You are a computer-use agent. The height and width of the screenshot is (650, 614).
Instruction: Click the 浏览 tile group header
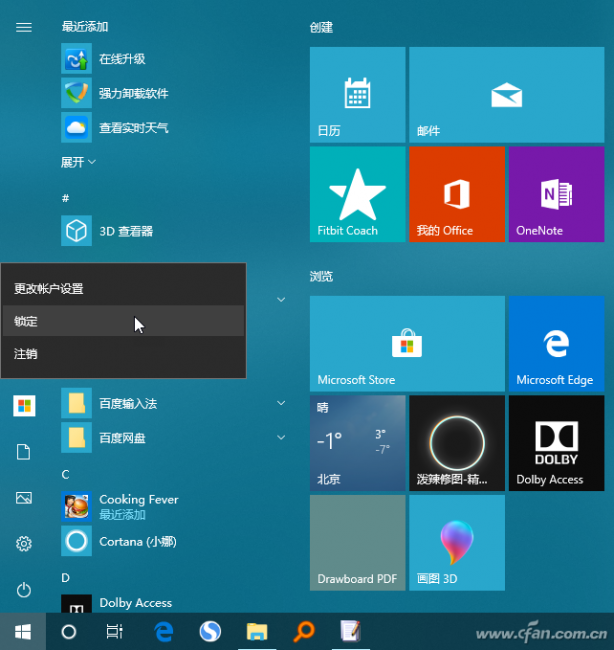coord(321,276)
